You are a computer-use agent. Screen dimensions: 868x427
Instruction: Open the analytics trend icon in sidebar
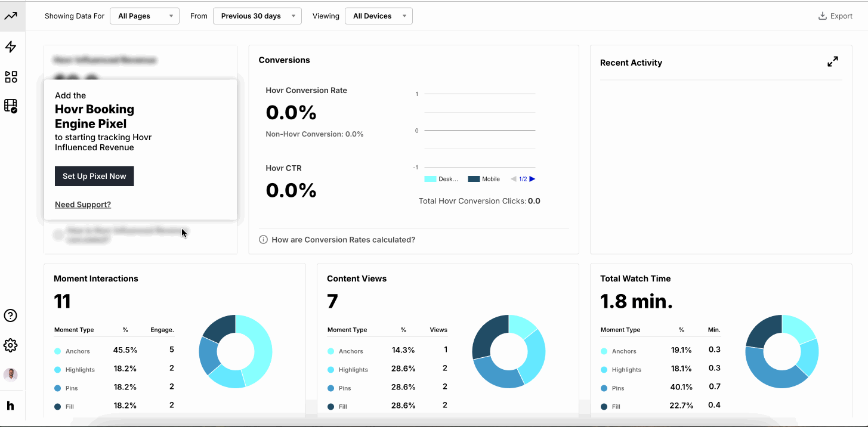pyautogui.click(x=11, y=16)
